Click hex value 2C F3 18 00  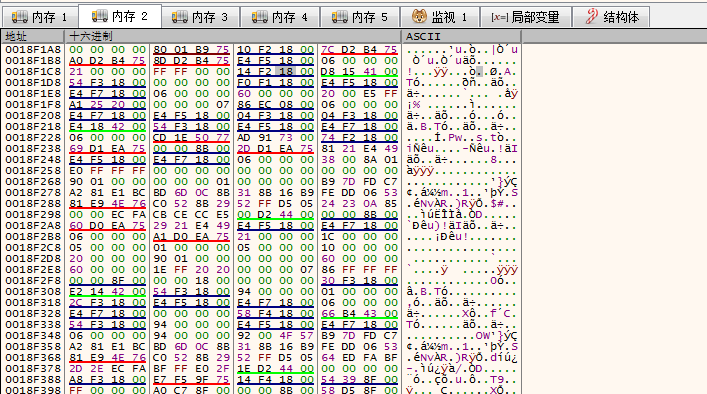click(107, 302)
